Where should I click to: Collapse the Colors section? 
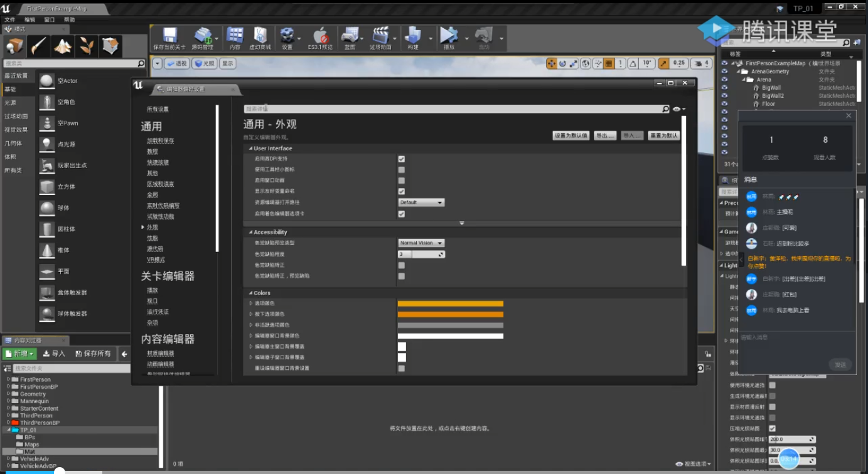click(250, 293)
